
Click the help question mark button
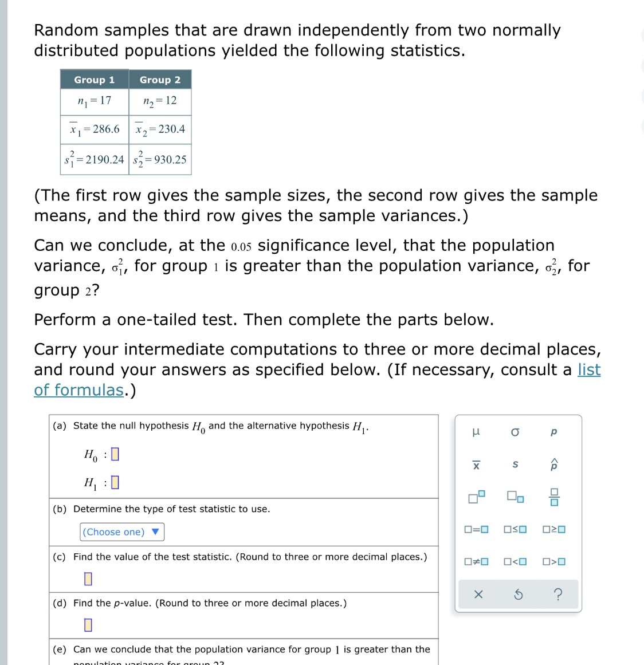(557, 594)
